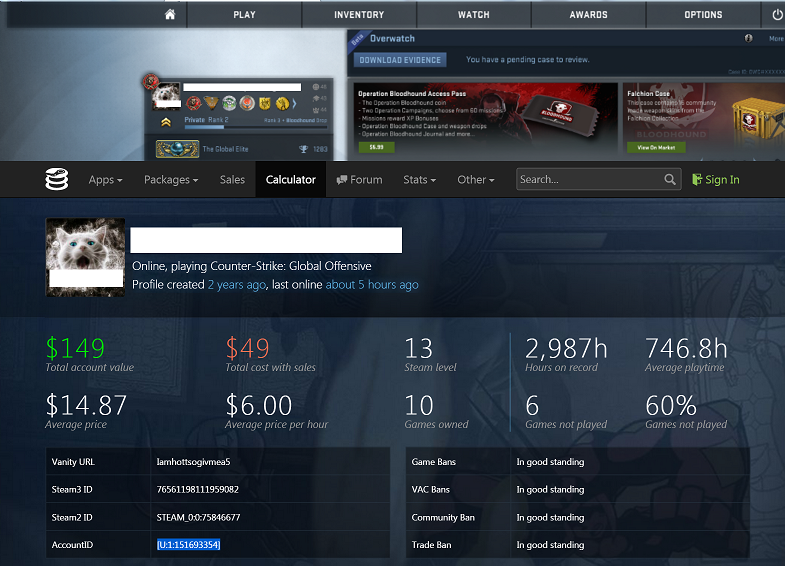Image resolution: width=785 pixels, height=566 pixels.
Task: Select the silver-green round medal
Action: click(229, 103)
